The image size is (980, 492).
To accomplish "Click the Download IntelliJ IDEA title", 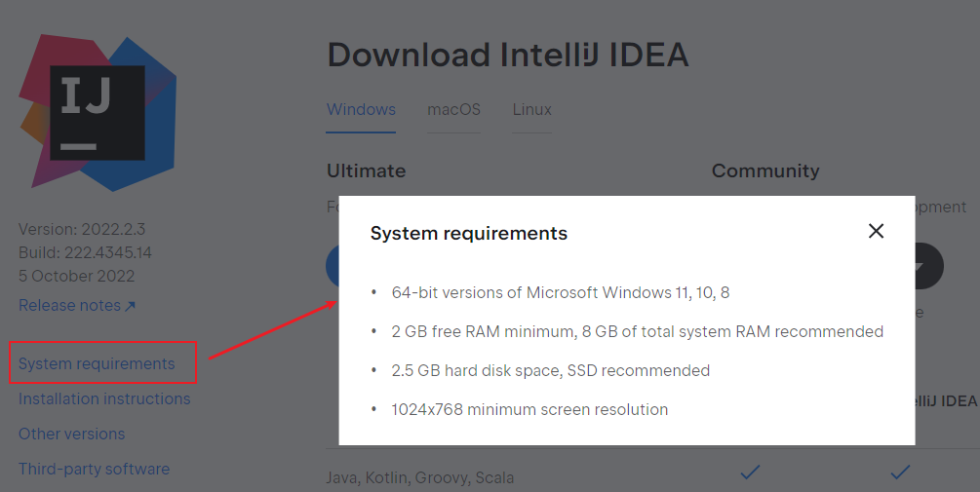I will pyautogui.click(x=507, y=56).
